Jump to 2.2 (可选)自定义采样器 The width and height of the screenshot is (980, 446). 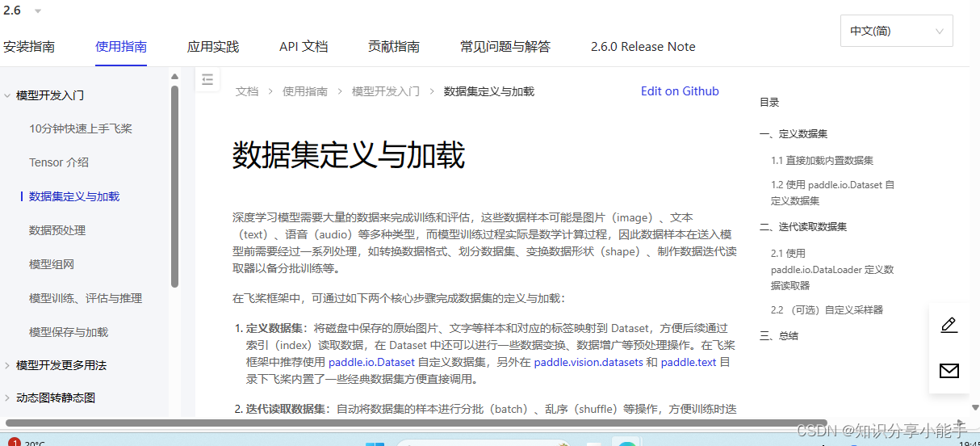(827, 309)
